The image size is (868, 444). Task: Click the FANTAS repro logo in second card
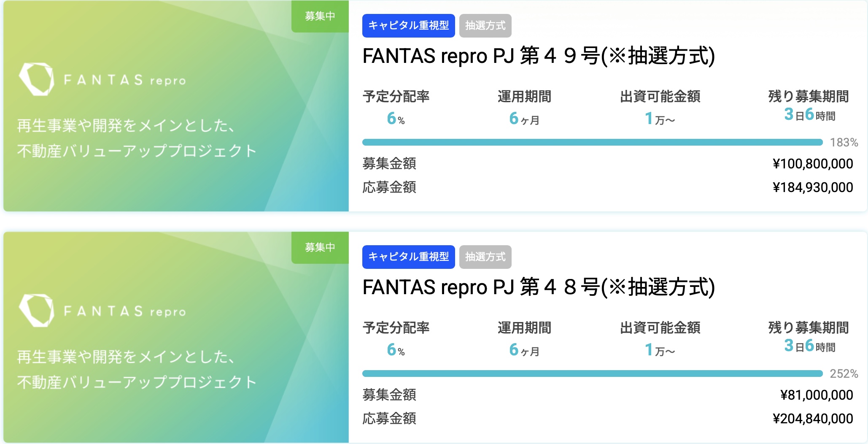pos(102,311)
